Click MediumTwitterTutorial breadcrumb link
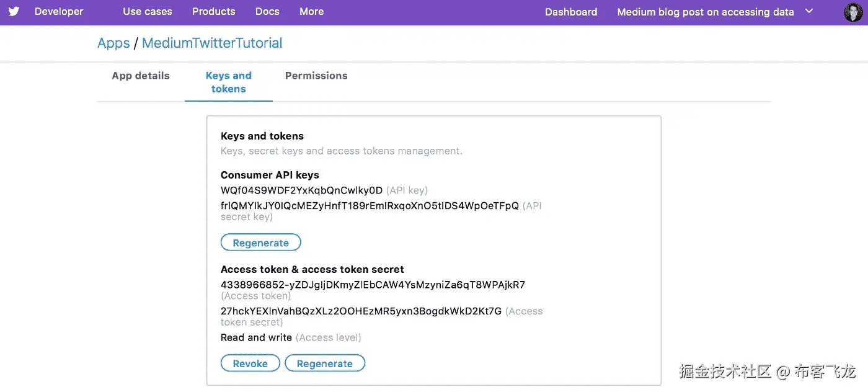Screen dimensions: 868x392 [212, 43]
